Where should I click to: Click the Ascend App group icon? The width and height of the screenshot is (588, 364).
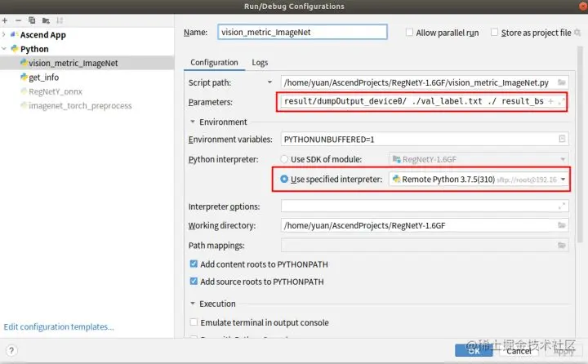coord(14,34)
